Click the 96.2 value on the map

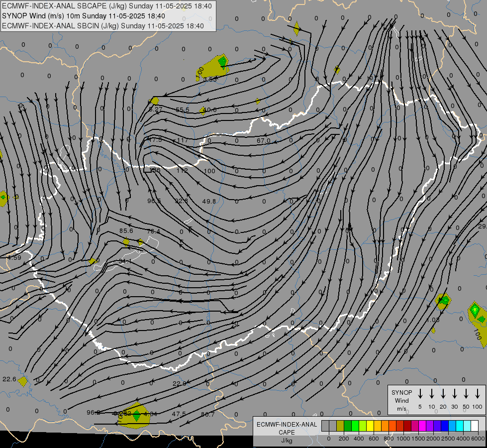coord(94,413)
